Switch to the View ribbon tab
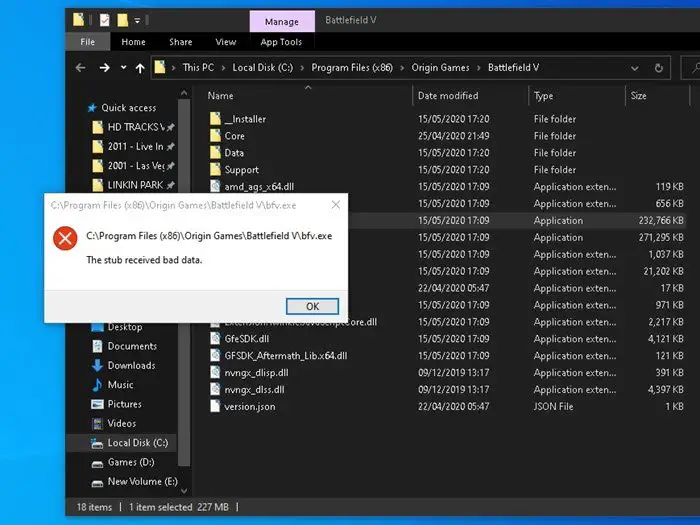Image resolution: width=700 pixels, height=525 pixels. [226, 42]
